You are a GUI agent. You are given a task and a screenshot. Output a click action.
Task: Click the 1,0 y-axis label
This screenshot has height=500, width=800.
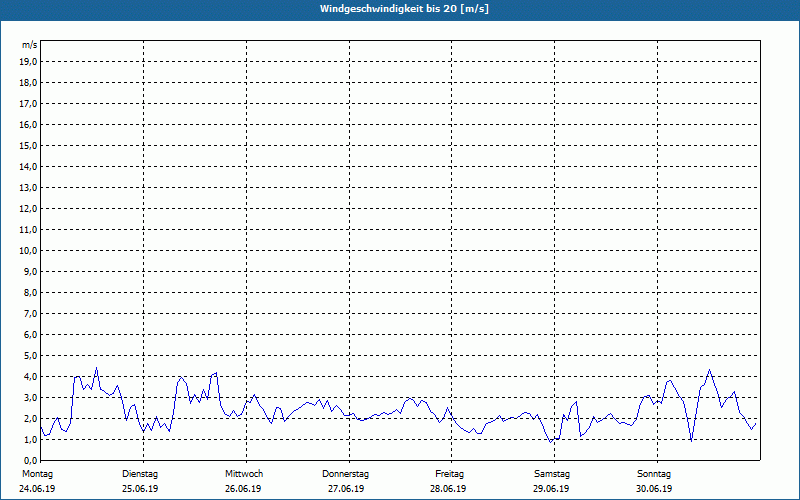pos(30,439)
